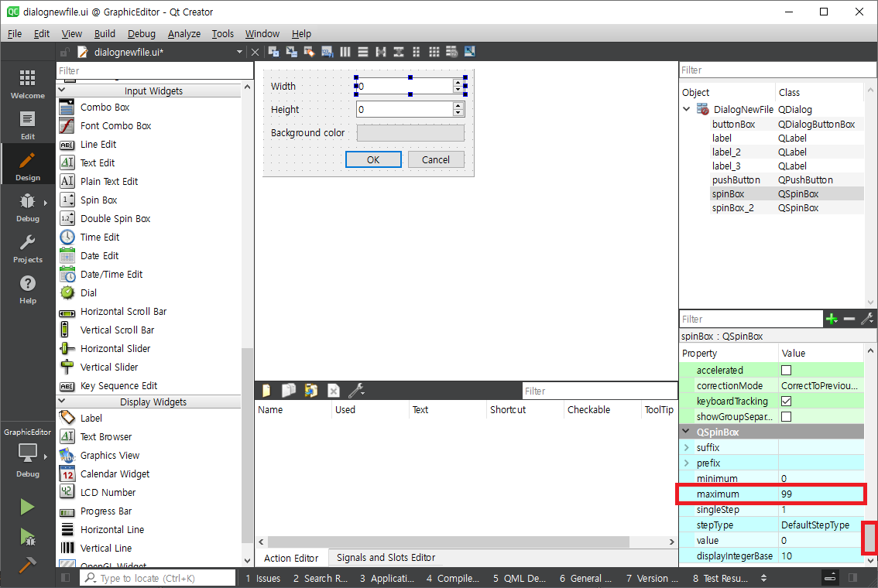The image size is (878, 588).
Task: Open the Help mode in the sidebar
Action: pos(27,289)
